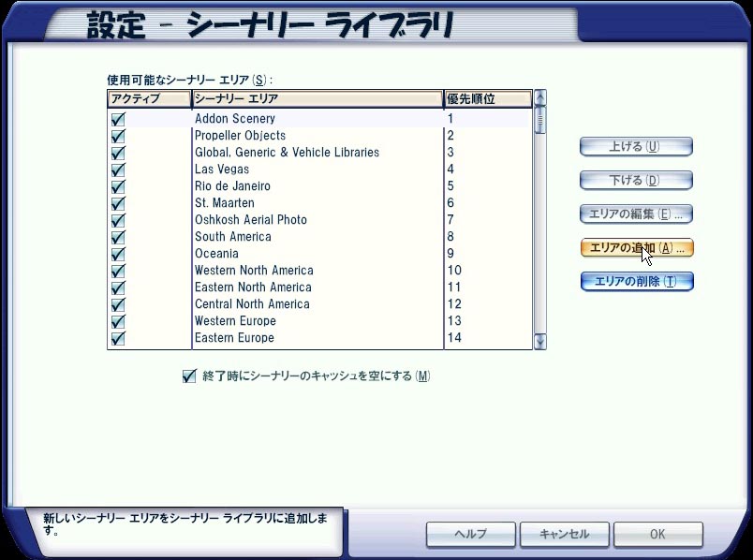The image size is (753, 560).
Task: Click the 優先順位 column header
Action: click(488, 99)
